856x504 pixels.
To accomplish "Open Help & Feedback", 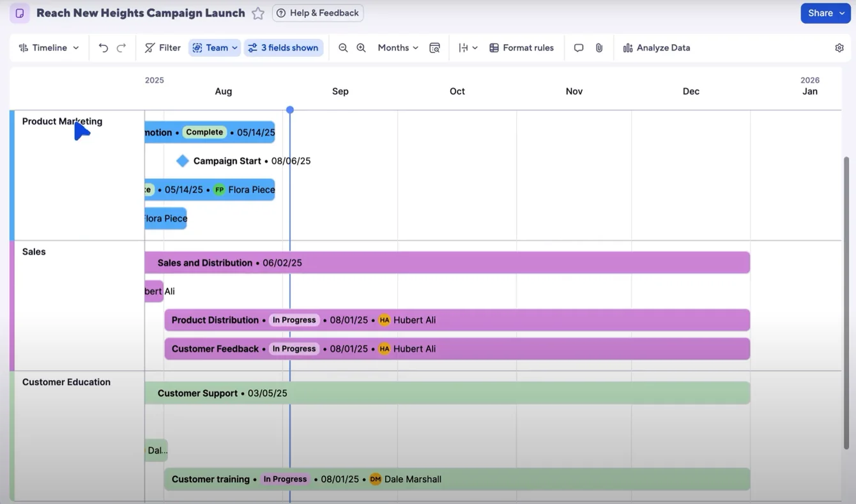I will [x=317, y=13].
